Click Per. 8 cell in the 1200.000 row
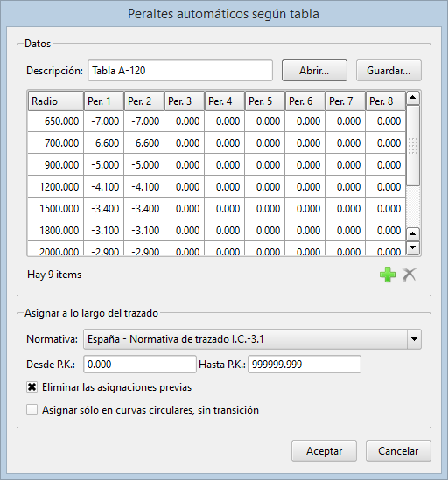The image size is (448, 480). coord(386,187)
